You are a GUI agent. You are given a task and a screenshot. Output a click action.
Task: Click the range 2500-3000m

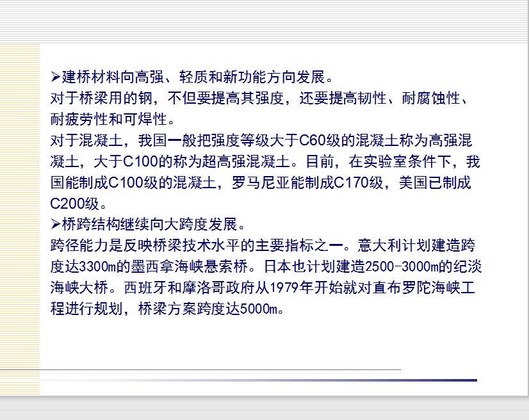click(x=402, y=266)
